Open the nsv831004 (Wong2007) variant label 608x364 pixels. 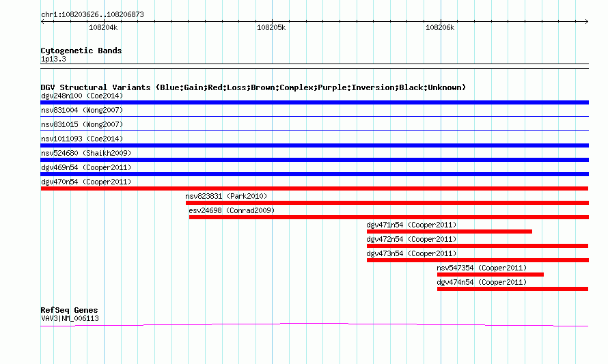click(x=82, y=110)
